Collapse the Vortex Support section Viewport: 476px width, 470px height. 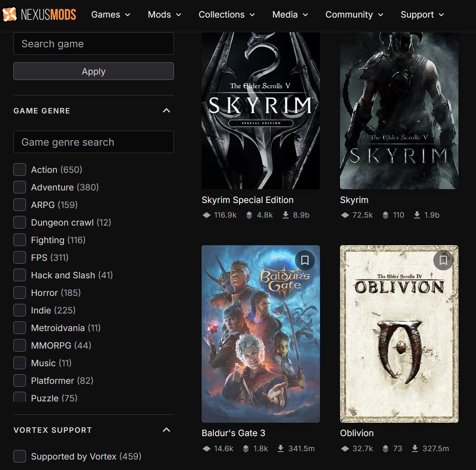click(166, 430)
